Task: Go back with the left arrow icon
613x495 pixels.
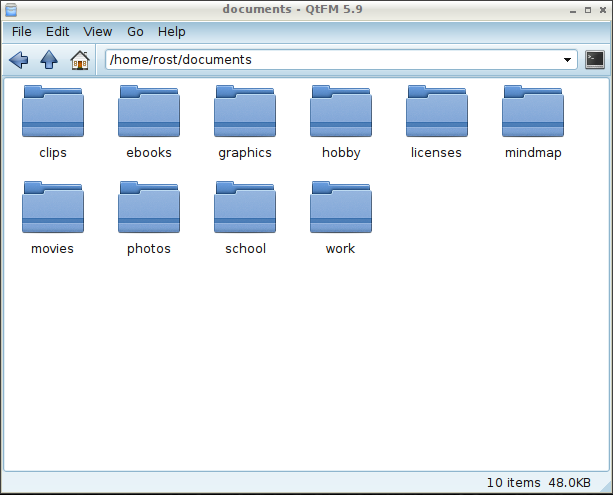Action: (x=19, y=60)
